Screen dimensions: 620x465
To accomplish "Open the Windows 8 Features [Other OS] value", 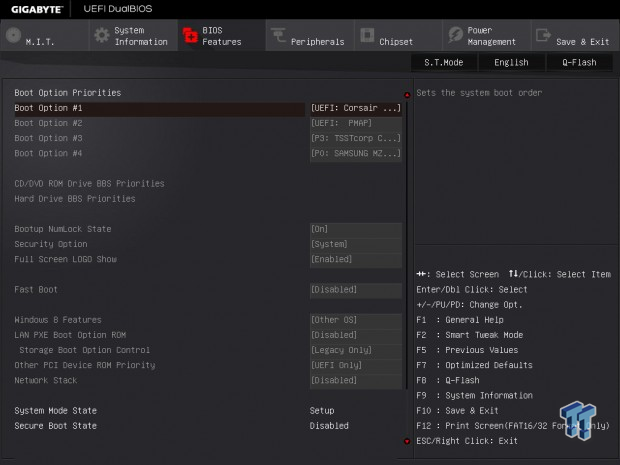I will click(x=356, y=320).
